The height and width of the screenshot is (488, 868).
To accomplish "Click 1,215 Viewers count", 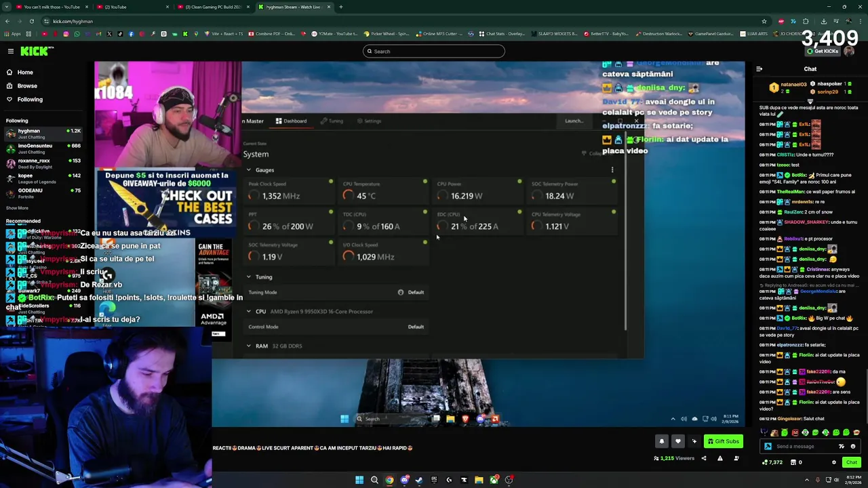I will click(x=675, y=459).
